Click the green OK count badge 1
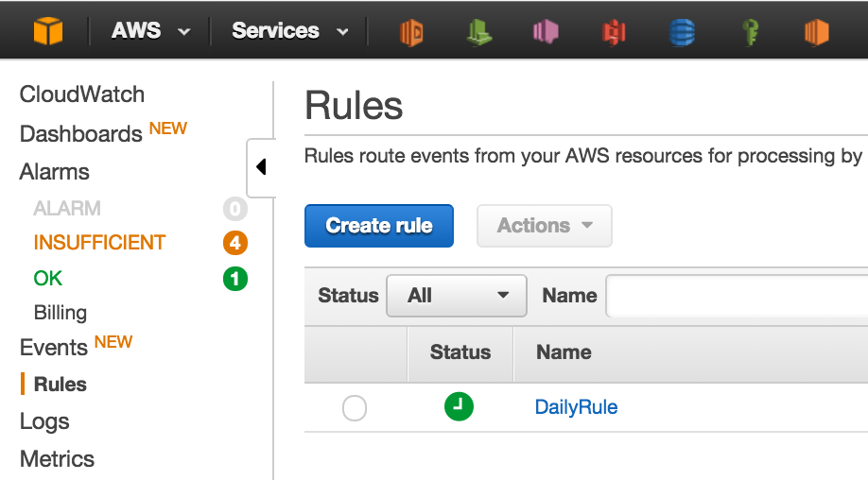Screen dimensions: 868x480 235,279
